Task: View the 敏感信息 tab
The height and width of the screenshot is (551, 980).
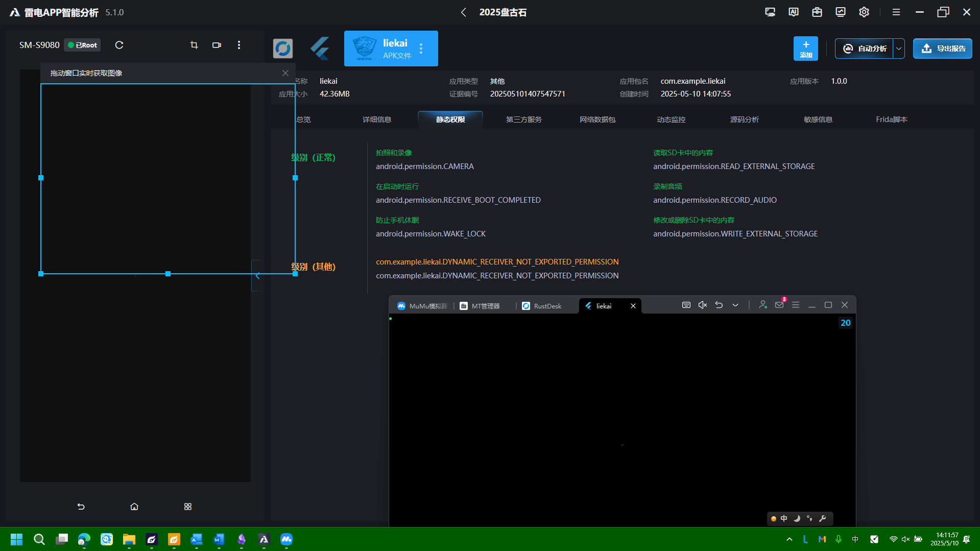Action: pyautogui.click(x=818, y=119)
